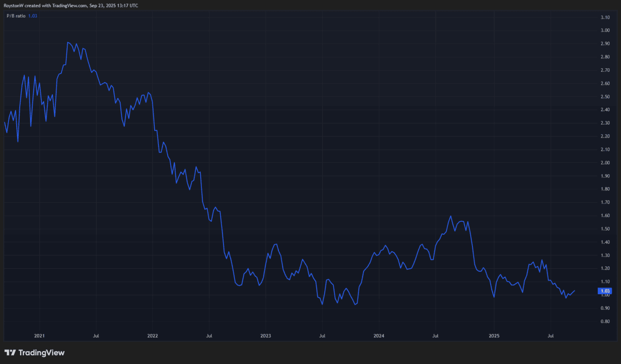The width and height of the screenshot is (621, 364).
Task: Click the last data point of the blue line
Action: (574, 291)
